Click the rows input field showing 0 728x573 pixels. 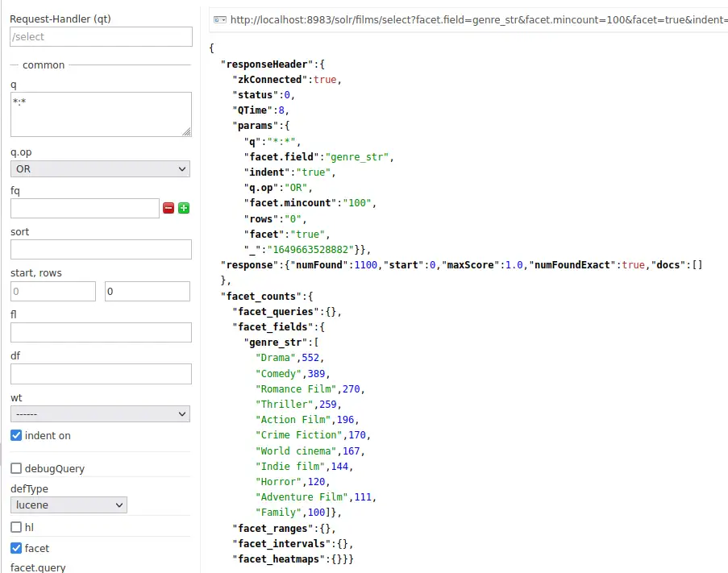(x=148, y=292)
